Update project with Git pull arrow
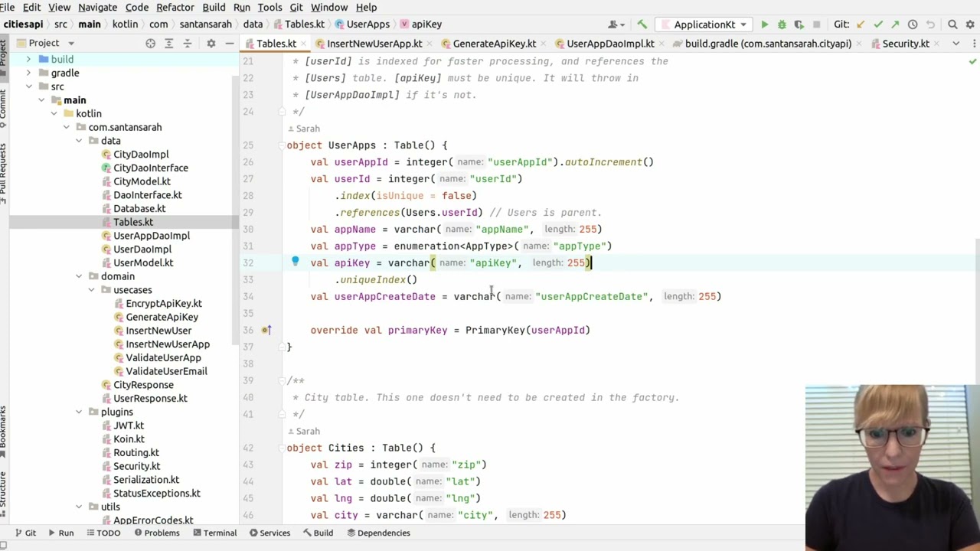Viewport: 980px width, 551px height. 861,24
